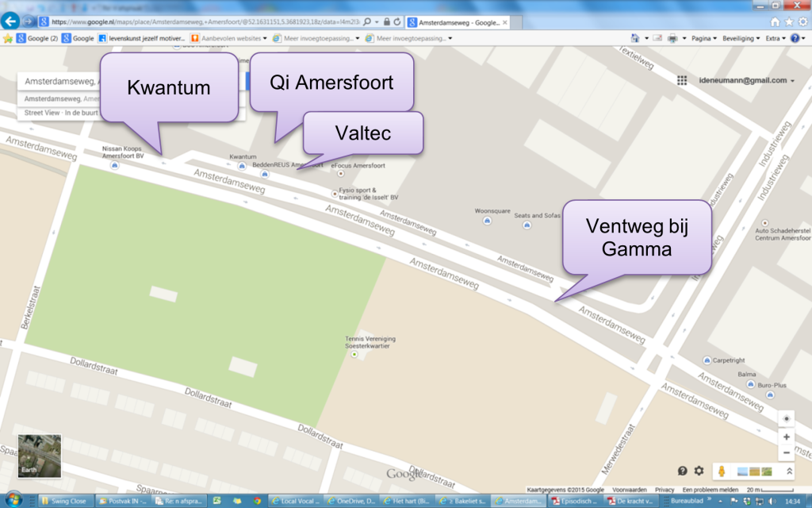The width and height of the screenshot is (812, 508).
Task: Zoom in with the plus button
Action: (786, 437)
